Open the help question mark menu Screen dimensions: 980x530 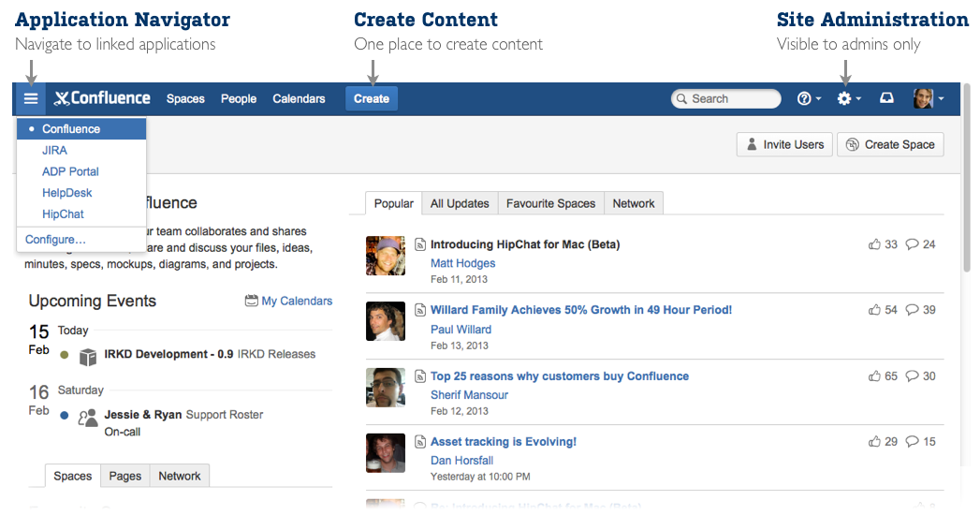tap(809, 98)
